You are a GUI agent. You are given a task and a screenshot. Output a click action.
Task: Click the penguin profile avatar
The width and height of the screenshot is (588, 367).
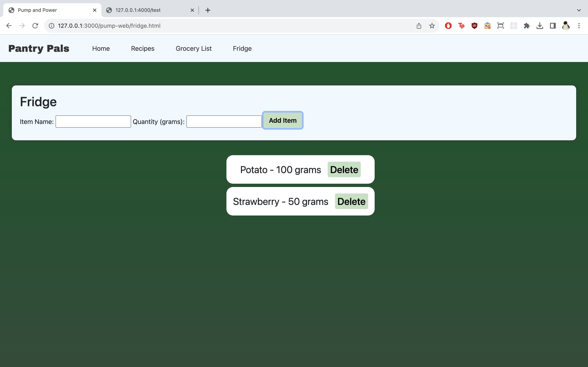(x=566, y=26)
